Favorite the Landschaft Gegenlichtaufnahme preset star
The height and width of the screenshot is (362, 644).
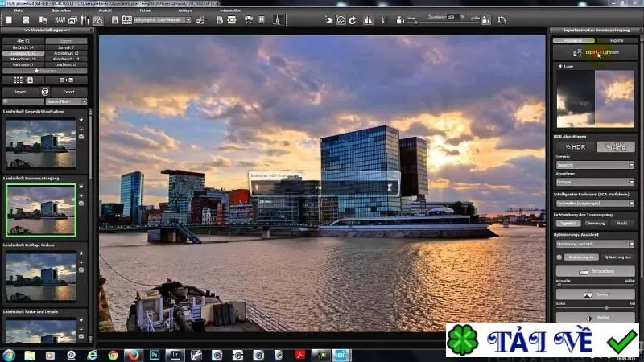81,119
